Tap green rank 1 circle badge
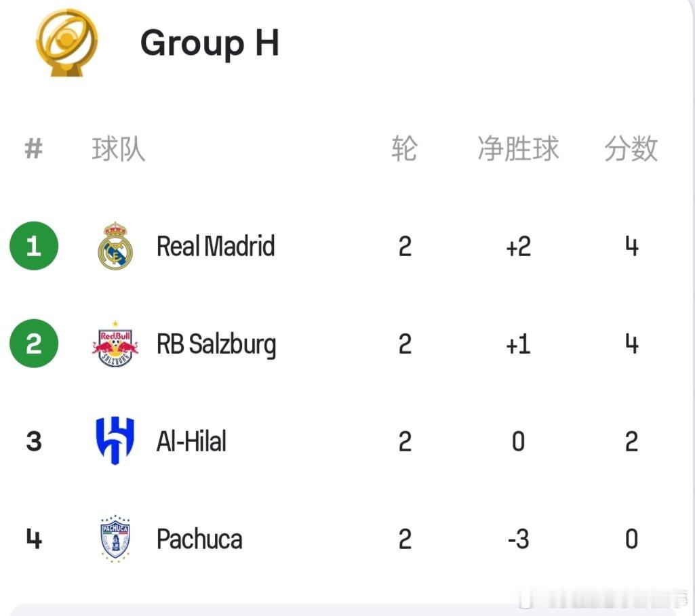 pos(34,246)
